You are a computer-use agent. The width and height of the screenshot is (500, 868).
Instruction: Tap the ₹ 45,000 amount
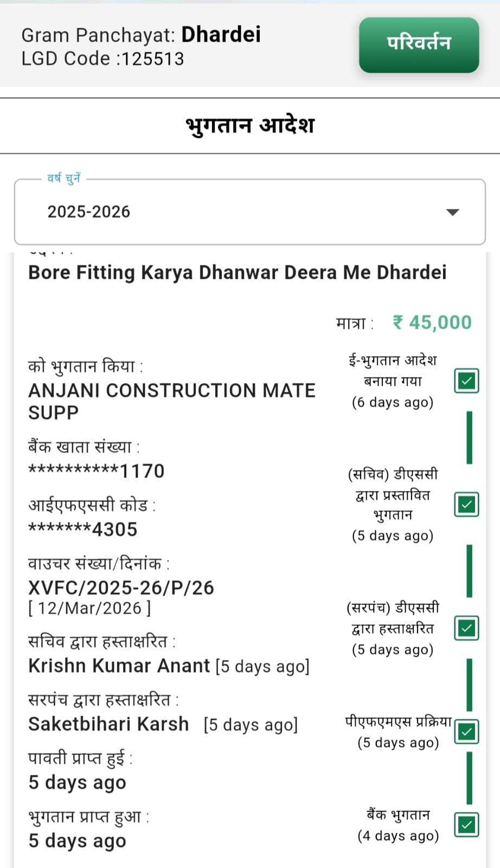click(432, 322)
